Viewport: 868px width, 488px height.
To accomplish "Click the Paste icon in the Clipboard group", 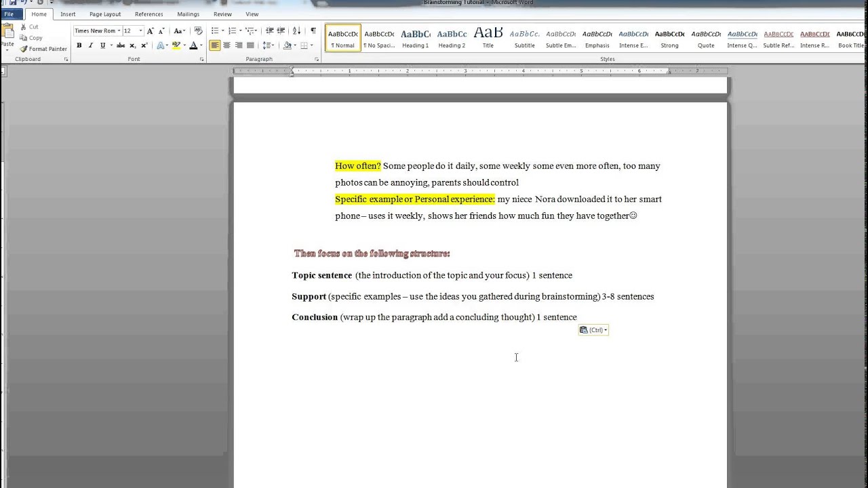I will pyautogui.click(x=7, y=30).
